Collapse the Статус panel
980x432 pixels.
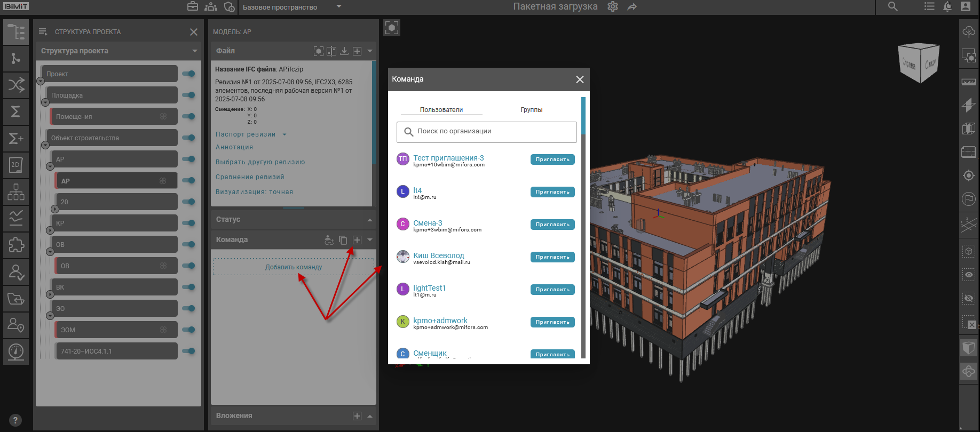369,220
